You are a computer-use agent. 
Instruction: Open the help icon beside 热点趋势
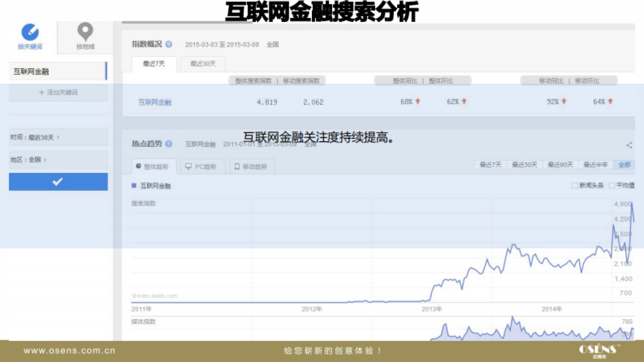click(x=169, y=144)
